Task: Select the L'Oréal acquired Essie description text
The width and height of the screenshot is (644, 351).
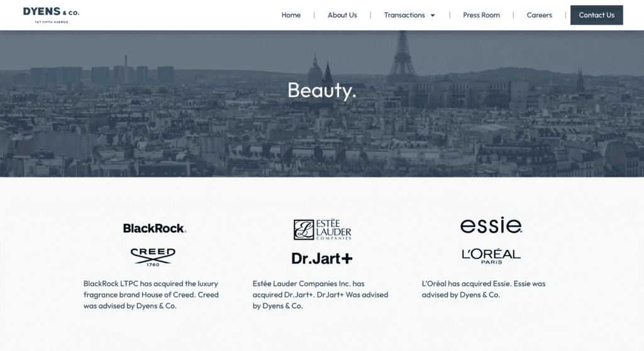Action: coord(484,289)
